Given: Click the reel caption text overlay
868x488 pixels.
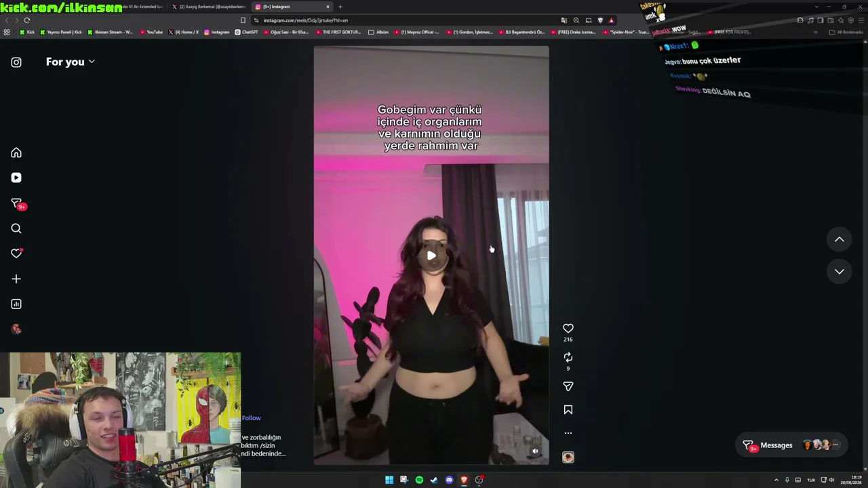Looking at the screenshot, I should coord(431,127).
